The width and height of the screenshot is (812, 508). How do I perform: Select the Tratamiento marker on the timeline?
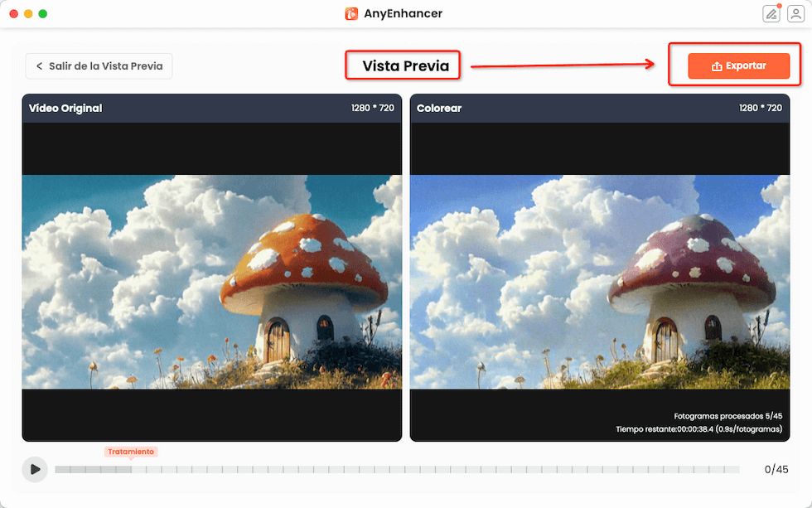(x=130, y=452)
